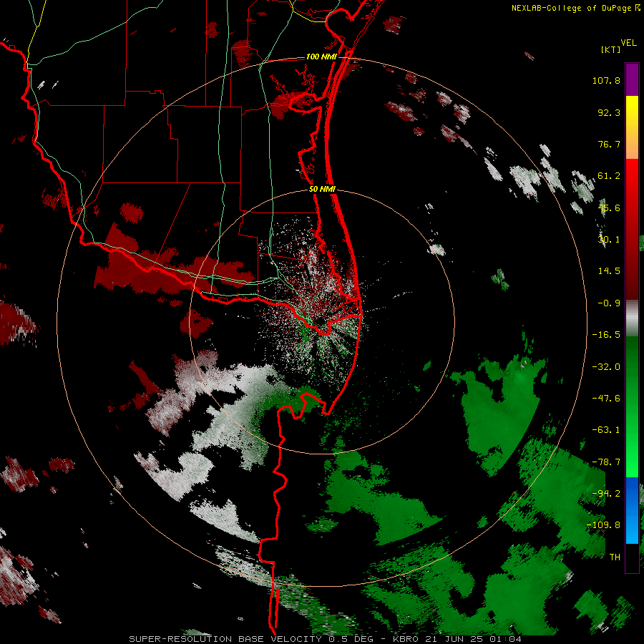Click the TH threshold label
644x644 pixels.
615,557
